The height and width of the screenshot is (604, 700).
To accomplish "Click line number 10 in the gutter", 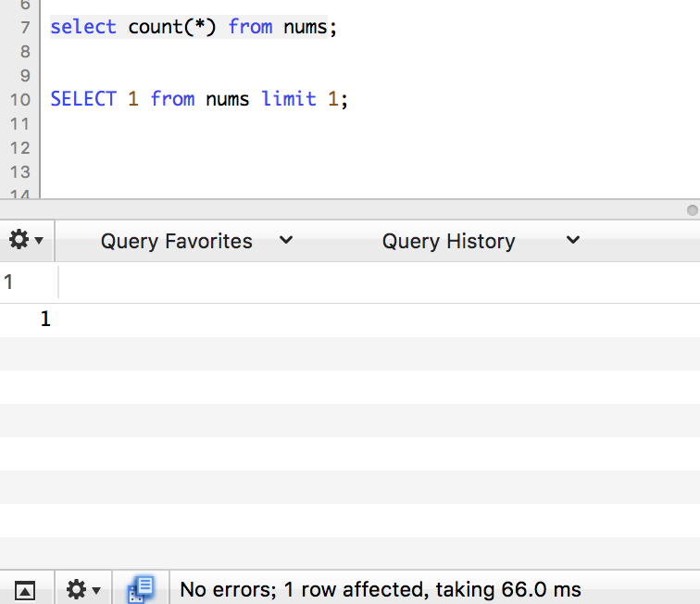I will click(x=20, y=99).
